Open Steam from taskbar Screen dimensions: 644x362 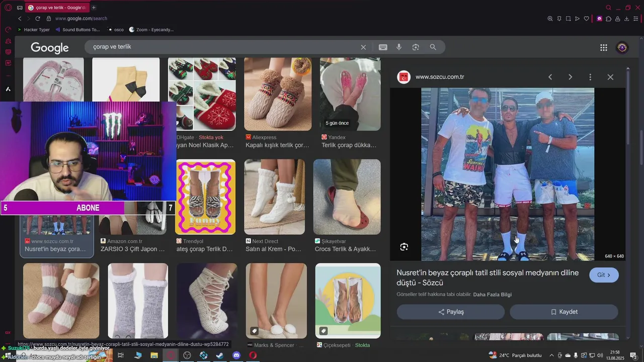pyautogui.click(x=220, y=355)
